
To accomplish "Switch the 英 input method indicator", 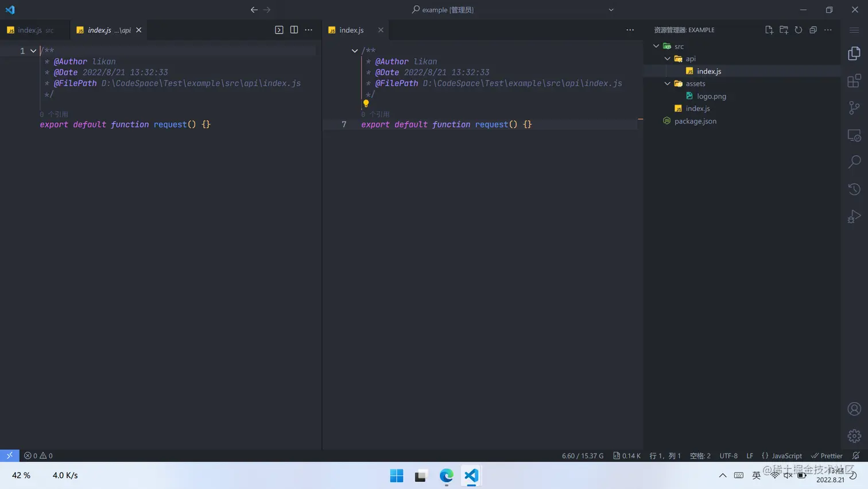I will 756,475.
